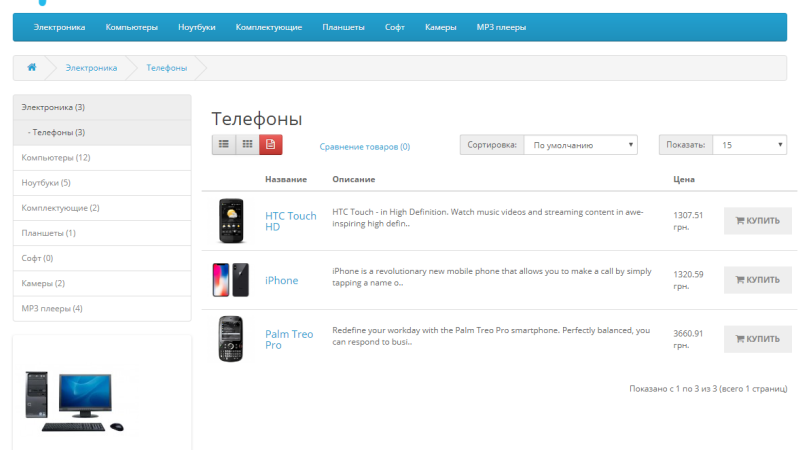Click the Показано с 1 по 3 text

708,389
